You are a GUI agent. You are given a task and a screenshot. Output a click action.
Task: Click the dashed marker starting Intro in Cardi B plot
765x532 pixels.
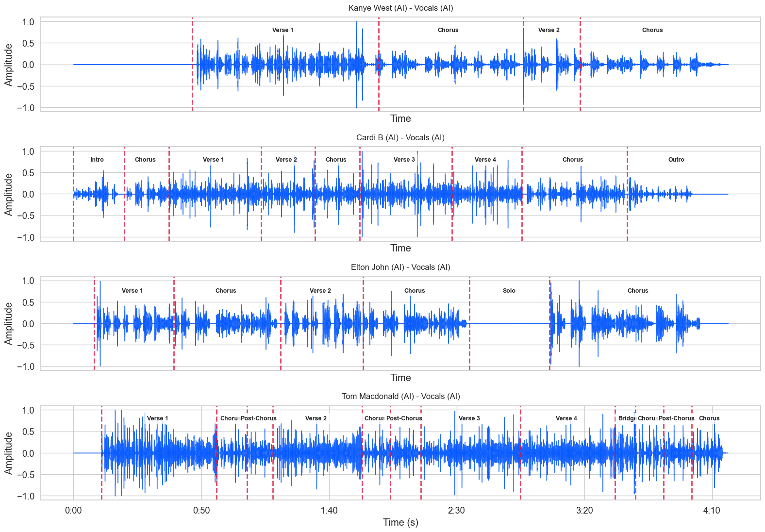click(x=73, y=194)
